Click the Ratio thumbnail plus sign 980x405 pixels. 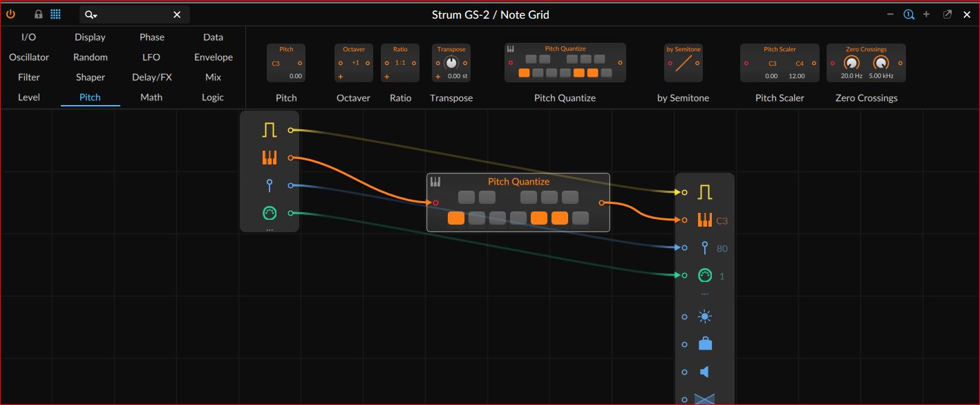[387, 77]
